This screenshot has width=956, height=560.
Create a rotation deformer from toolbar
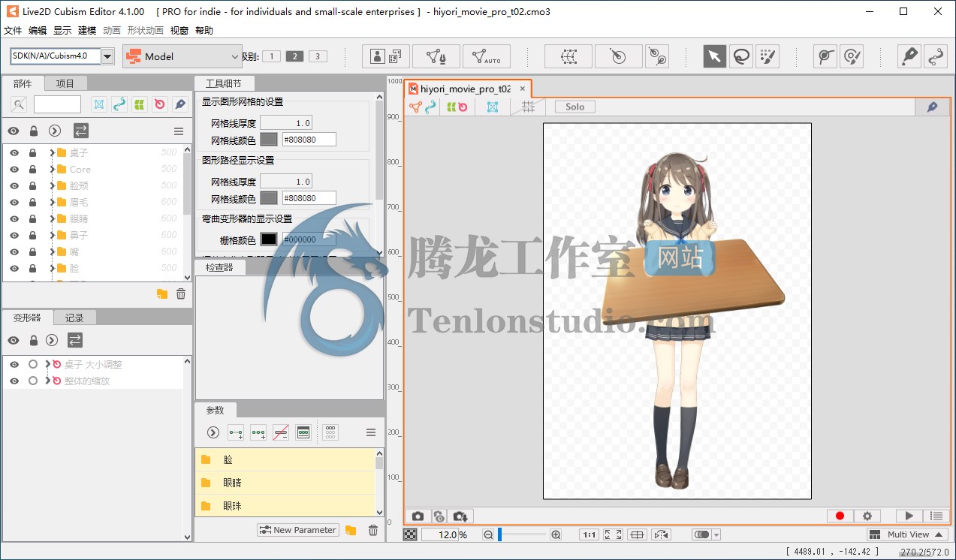coord(619,56)
